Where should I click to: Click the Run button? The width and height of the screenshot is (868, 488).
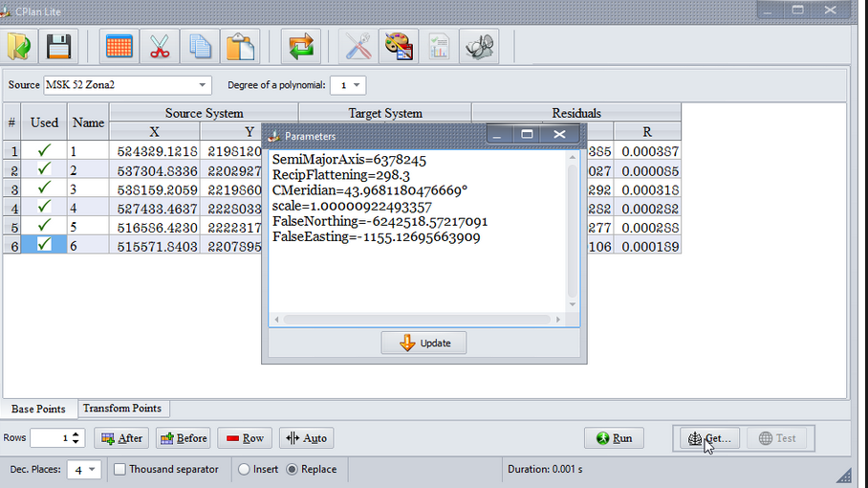click(614, 438)
